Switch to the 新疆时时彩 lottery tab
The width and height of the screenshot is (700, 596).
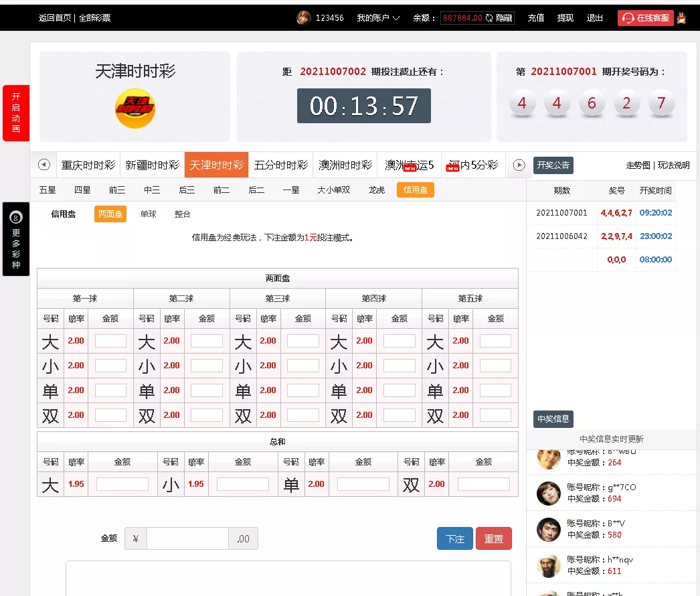coord(152,165)
